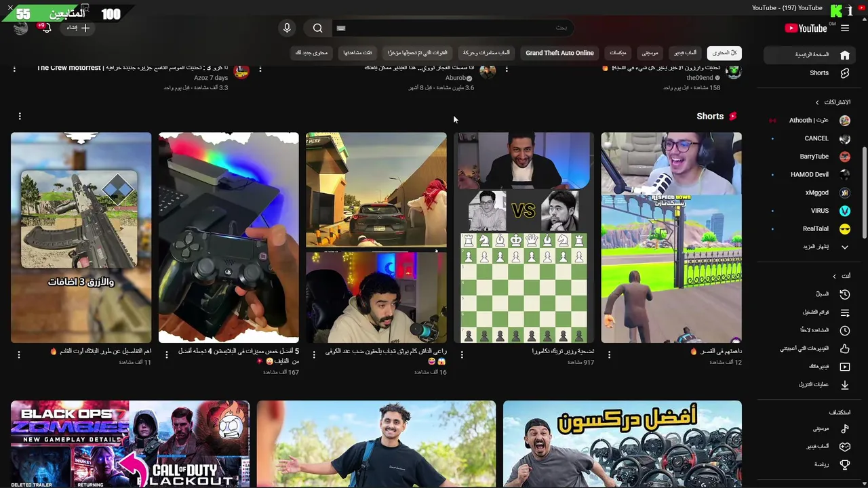
Task: Click the sidebar scrollbar
Action: click(865, 193)
